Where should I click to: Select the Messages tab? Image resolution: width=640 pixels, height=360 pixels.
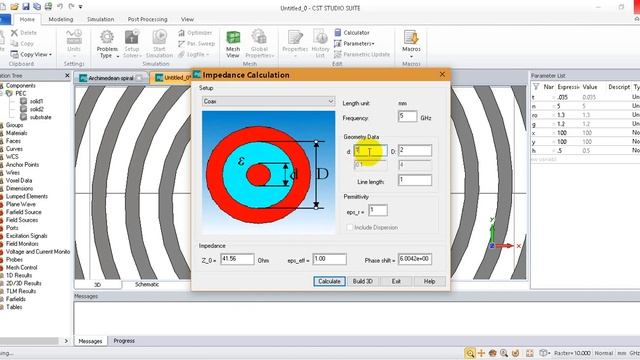(x=90, y=341)
